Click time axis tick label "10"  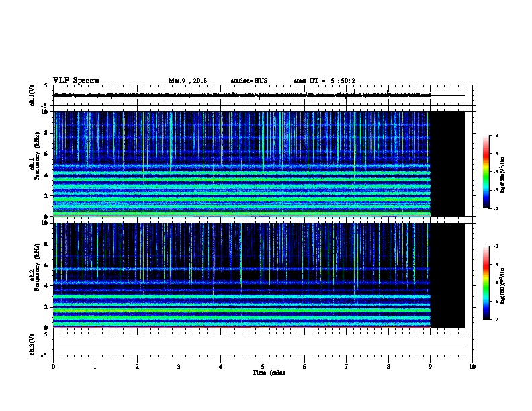pos(472,367)
